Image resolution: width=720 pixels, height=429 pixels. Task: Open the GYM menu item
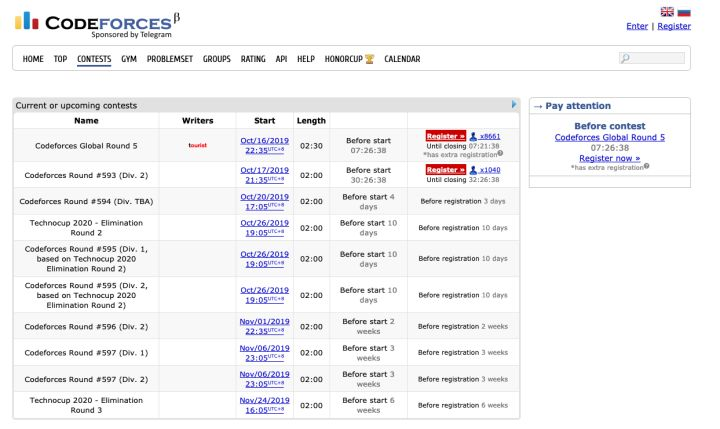point(129,59)
